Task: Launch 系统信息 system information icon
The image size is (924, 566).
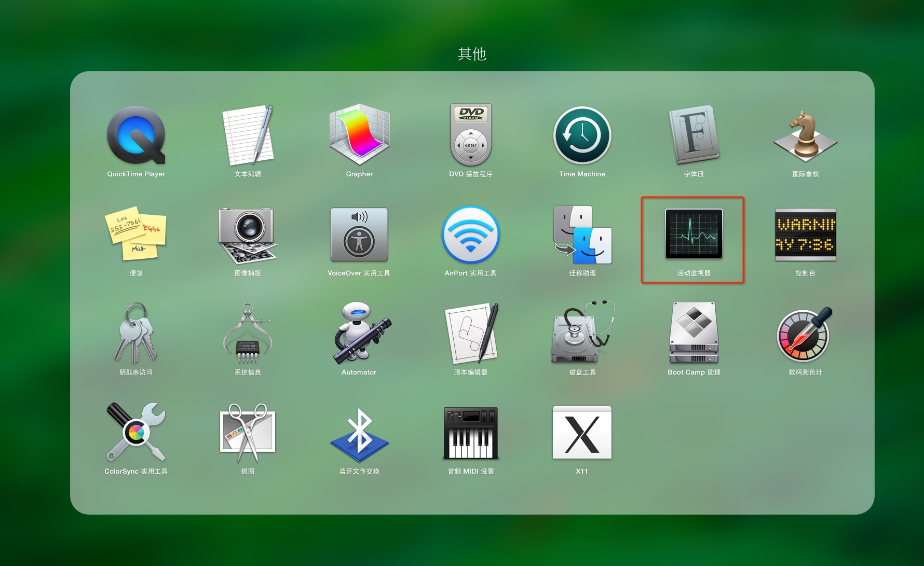Action: click(248, 334)
